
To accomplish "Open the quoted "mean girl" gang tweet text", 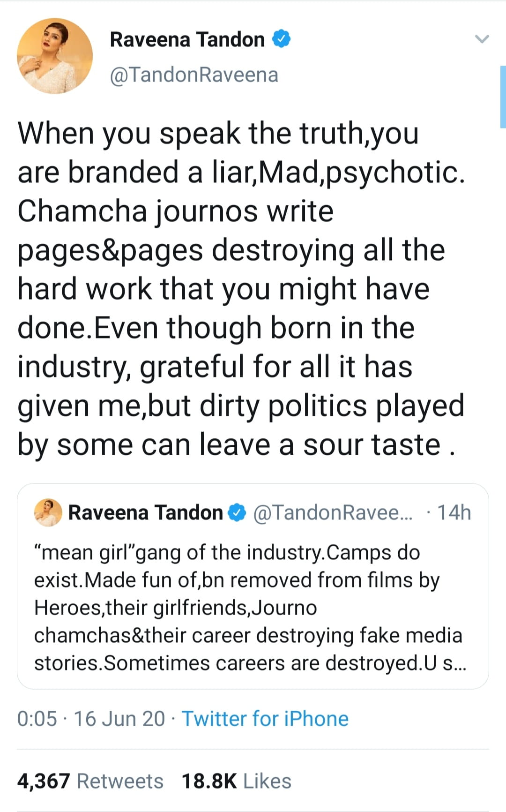I will click(x=248, y=607).
